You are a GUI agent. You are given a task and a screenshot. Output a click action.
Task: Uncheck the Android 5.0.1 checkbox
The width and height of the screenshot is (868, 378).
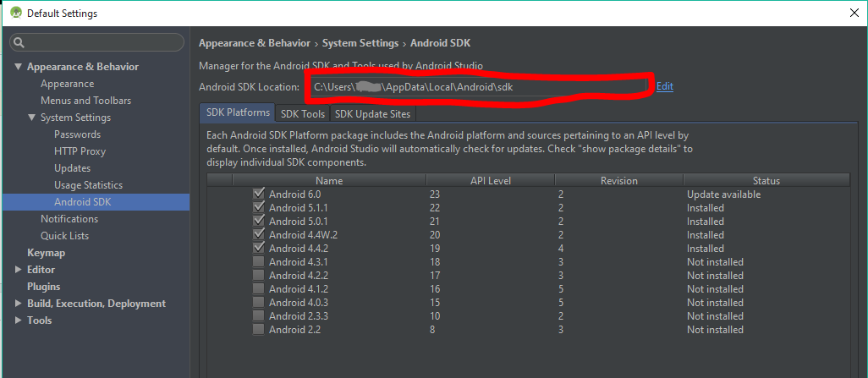[x=259, y=221]
